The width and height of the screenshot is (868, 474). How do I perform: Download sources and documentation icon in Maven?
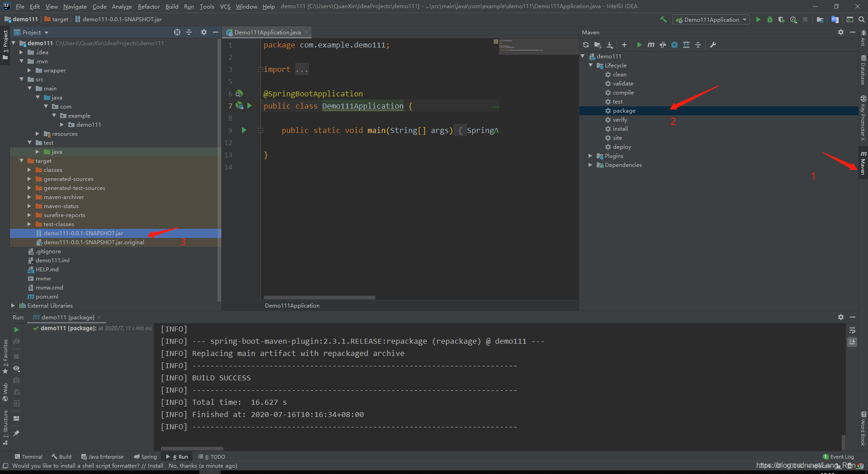coord(610,45)
